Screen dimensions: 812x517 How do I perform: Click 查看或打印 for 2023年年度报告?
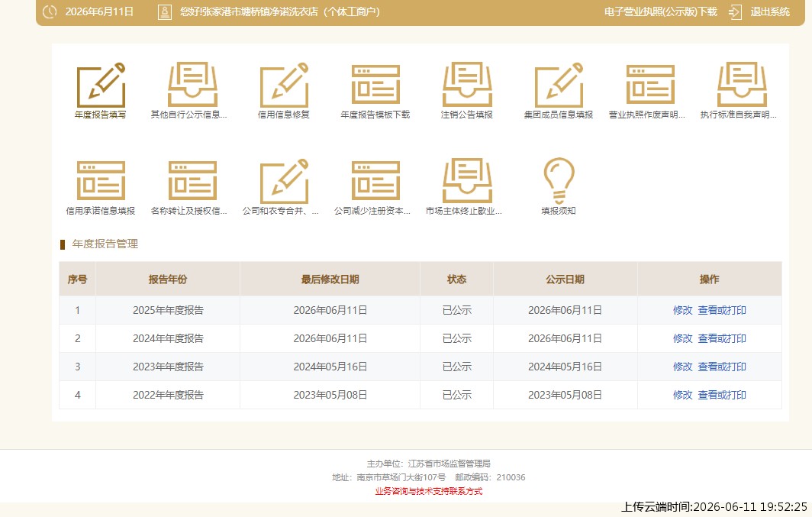point(722,367)
